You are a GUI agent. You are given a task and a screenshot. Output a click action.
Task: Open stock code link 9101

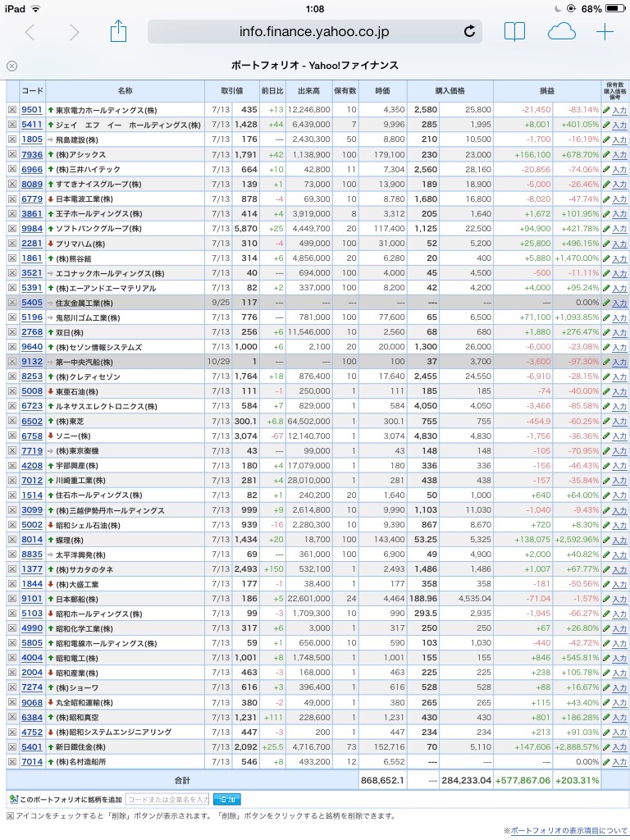(32, 599)
